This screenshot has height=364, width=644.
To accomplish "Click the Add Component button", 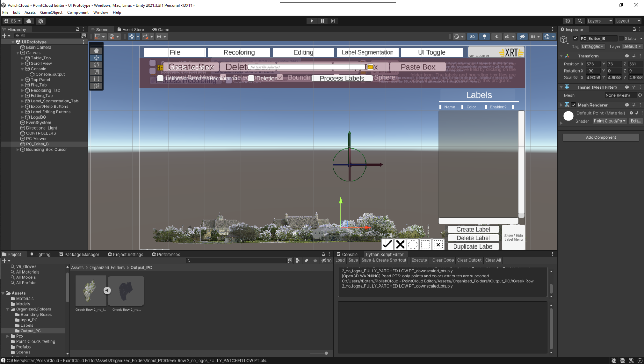I will 601,137.
